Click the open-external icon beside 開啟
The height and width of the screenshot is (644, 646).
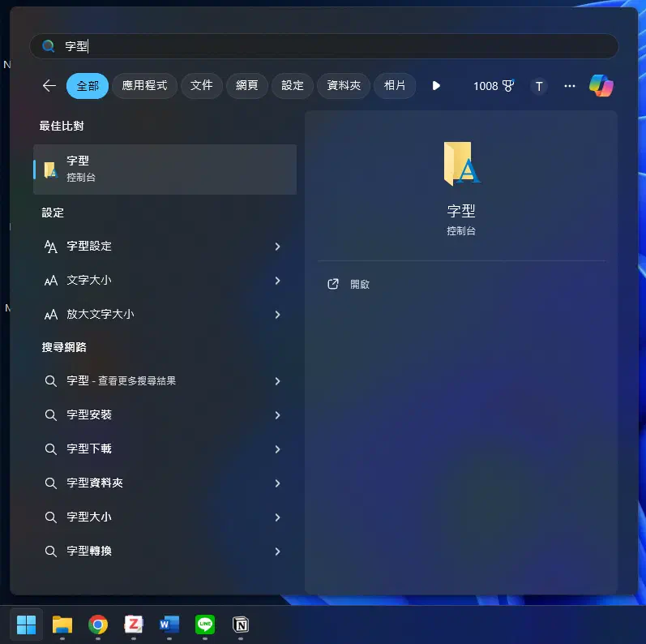tap(333, 284)
